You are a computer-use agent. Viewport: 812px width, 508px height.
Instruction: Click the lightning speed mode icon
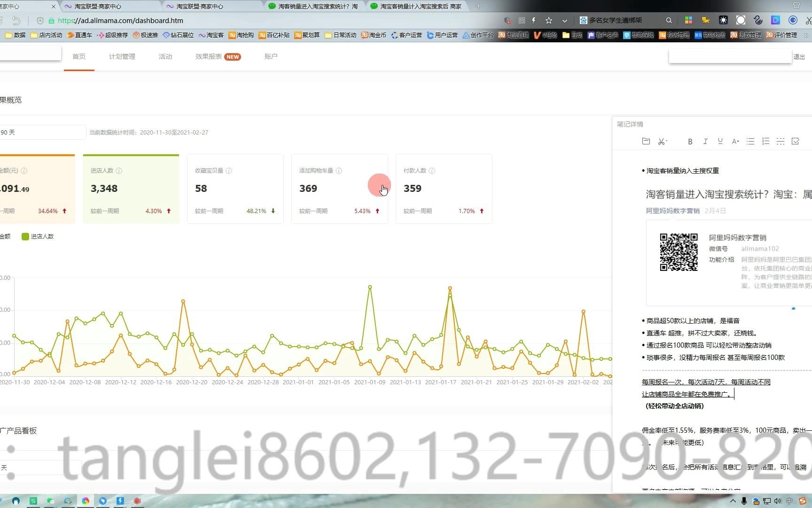point(534,20)
